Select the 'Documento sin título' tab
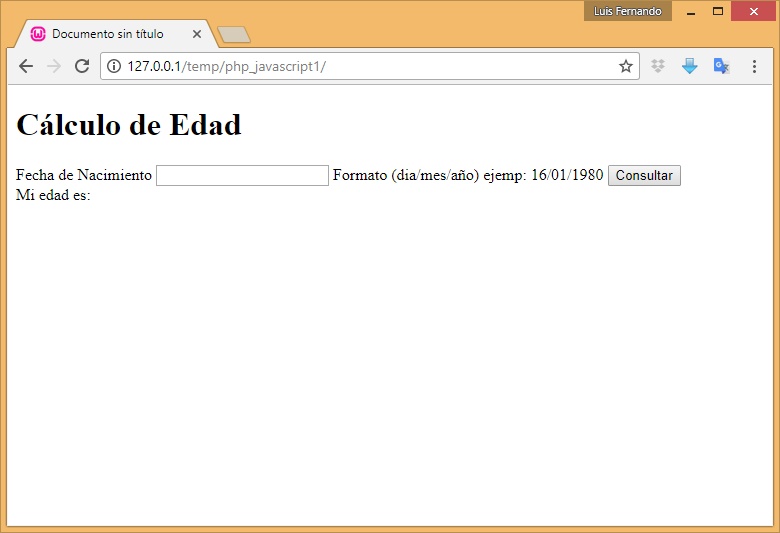 (107, 34)
